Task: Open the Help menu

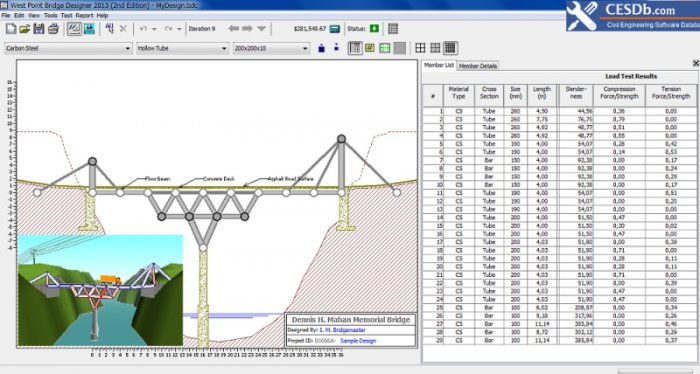Action: (102, 15)
